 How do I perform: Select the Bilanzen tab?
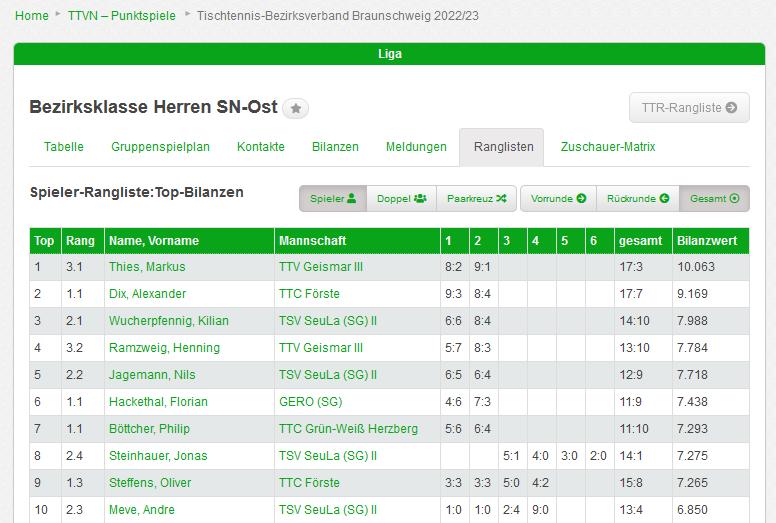tap(335, 146)
